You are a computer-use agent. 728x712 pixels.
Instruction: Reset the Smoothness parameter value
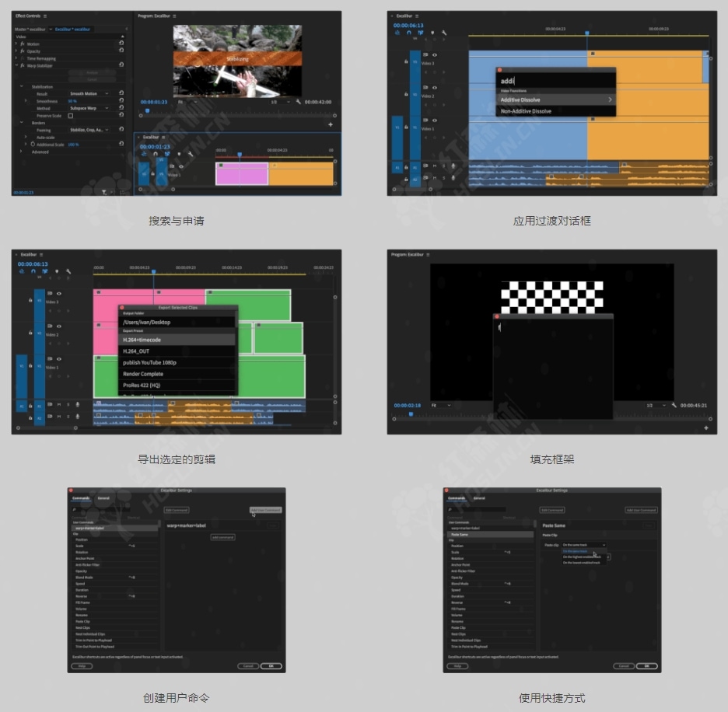121,100
